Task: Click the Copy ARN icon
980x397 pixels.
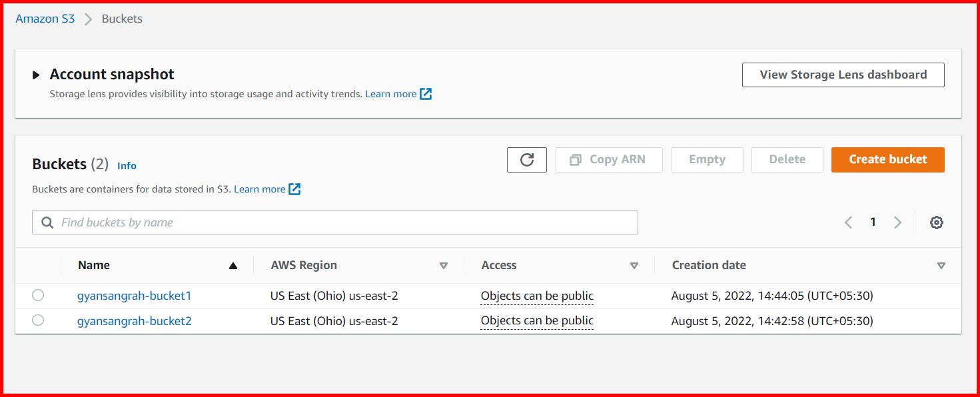Action: (x=582, y=159)
